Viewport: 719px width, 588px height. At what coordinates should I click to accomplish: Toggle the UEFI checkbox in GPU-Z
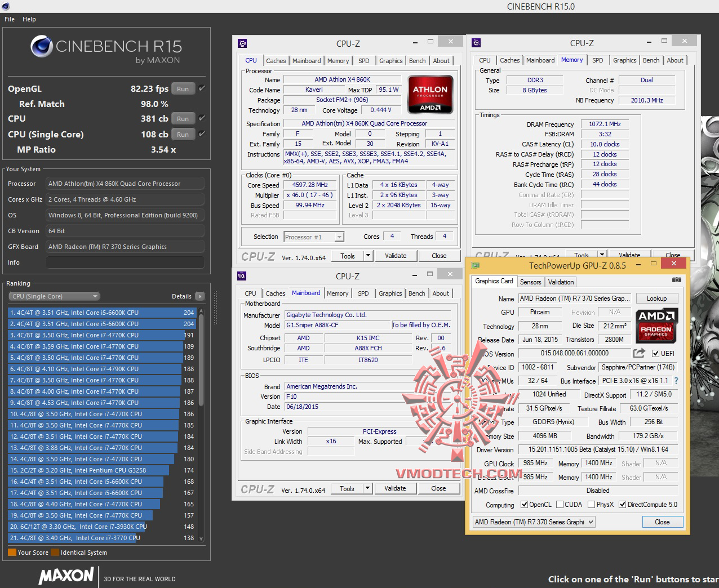tap(655, 354)
